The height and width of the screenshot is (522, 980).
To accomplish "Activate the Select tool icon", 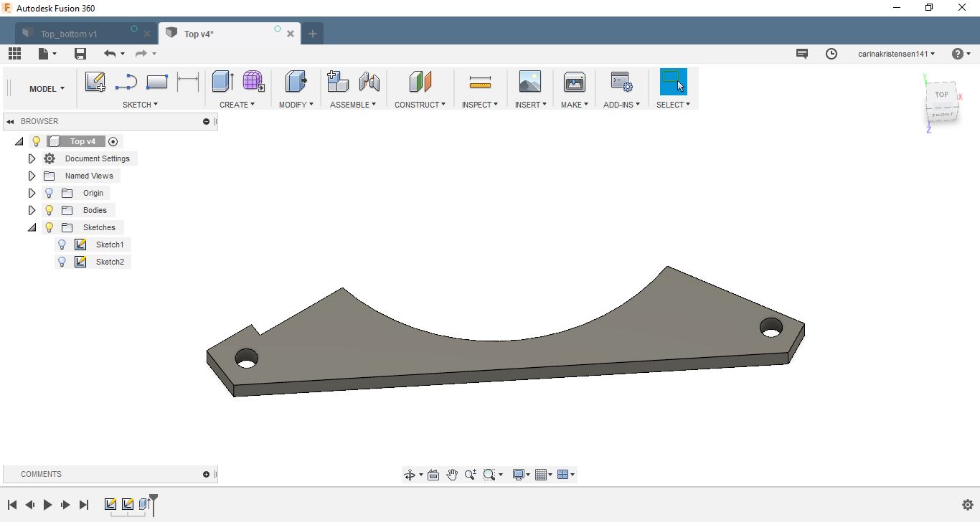I will pos(673,82).
